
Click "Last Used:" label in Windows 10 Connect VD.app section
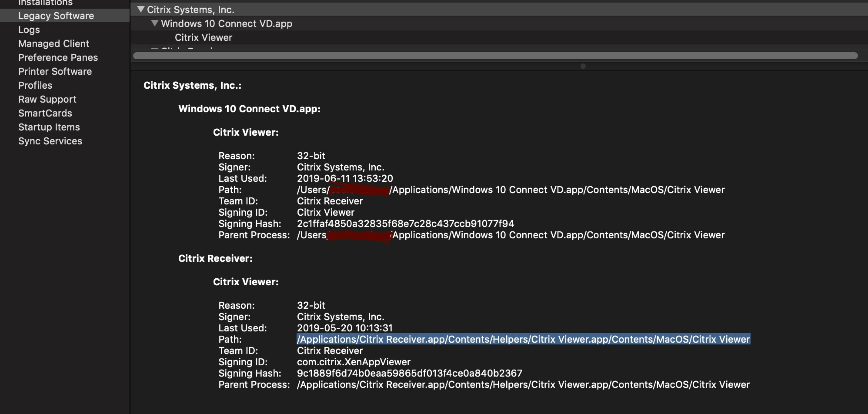click(243, 178)
